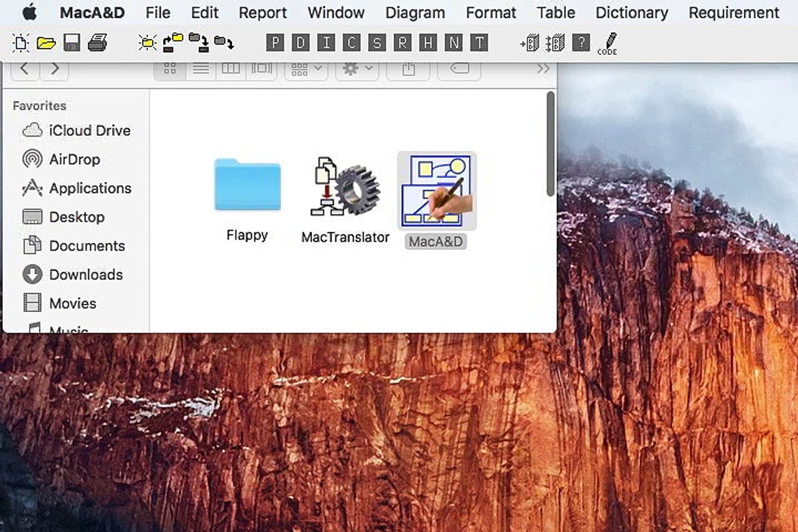798x532 pixels.
Task: Open the Report menu
Action: tap(262, 13)
